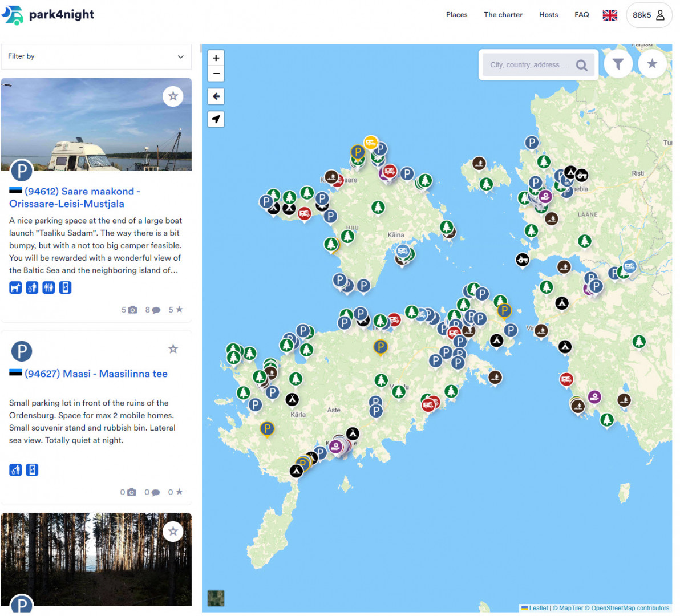The height and width of the screenshot is (616, 680).
Task: Show favorites with map star button
Action: 652,64
